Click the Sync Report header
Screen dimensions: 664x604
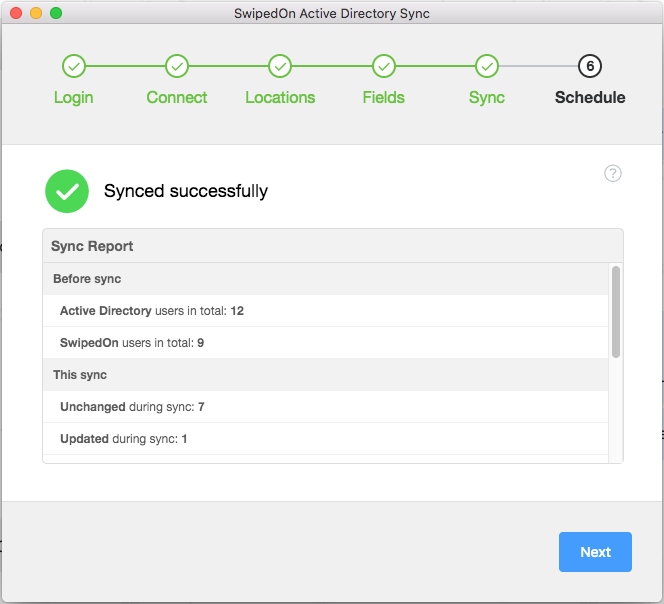[x=333, y=246]
